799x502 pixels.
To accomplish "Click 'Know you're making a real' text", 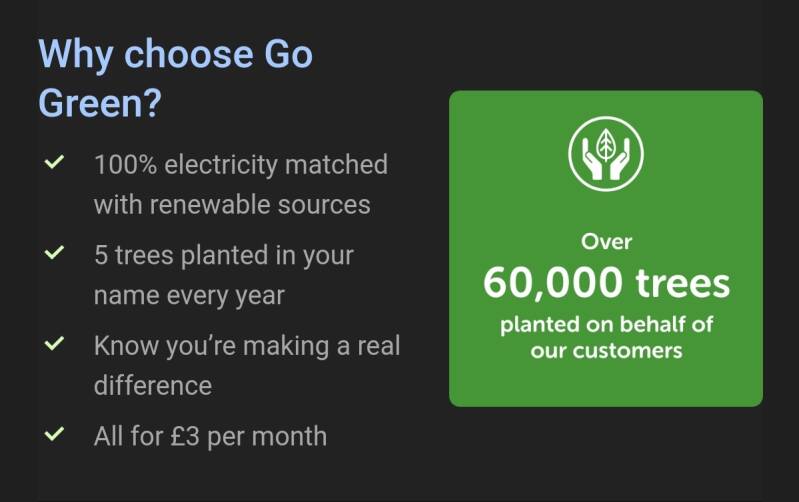I will (246, 346).
